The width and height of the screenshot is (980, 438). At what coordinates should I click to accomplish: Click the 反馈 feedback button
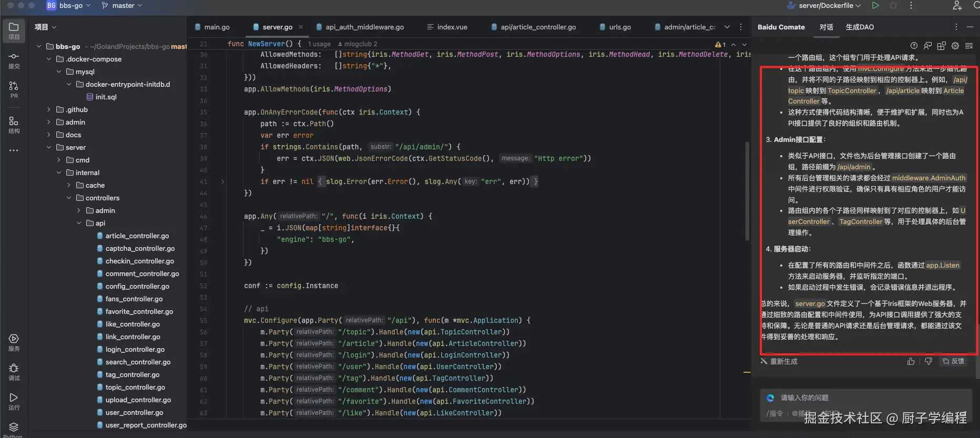[x=953, y=361]
